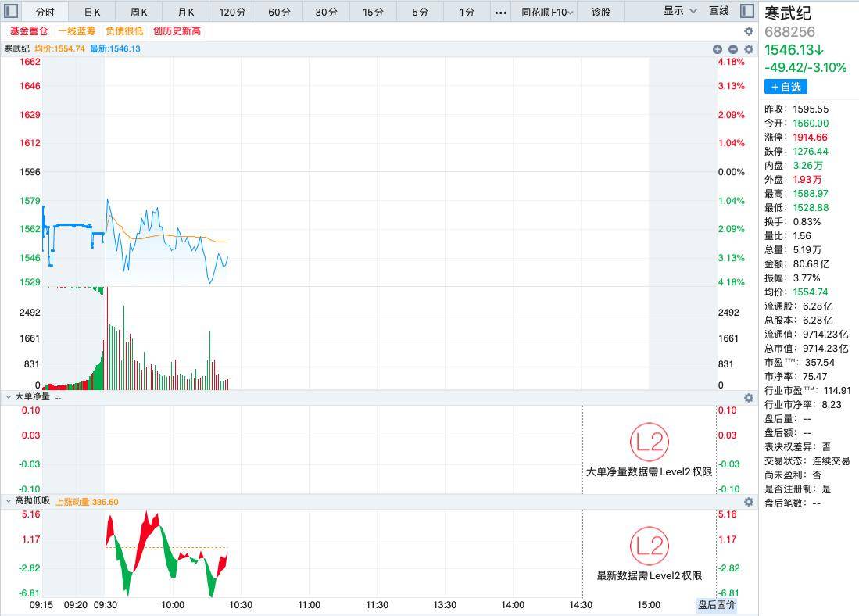The width and height of the screenshot is (859, 616).
Task: Show more time periods via ellipsis
Action: 501,12
